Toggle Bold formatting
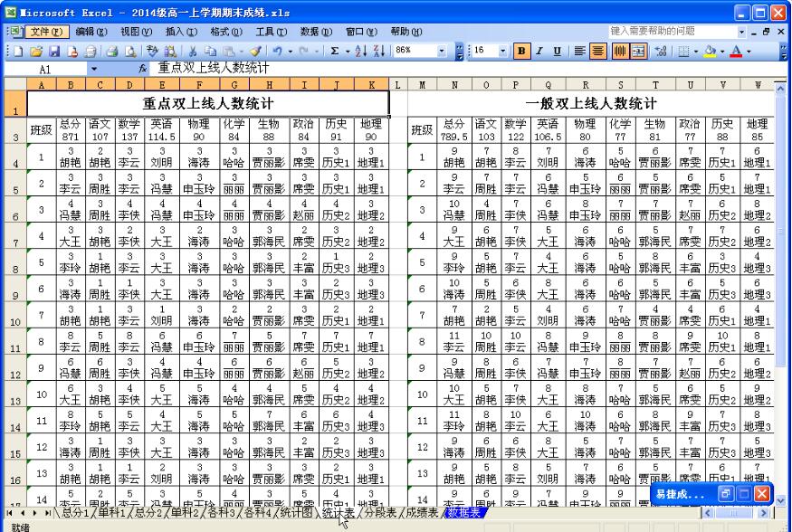The height and width of the screenshot is (532, 792). pyautogui.click(x=521, y=51)
